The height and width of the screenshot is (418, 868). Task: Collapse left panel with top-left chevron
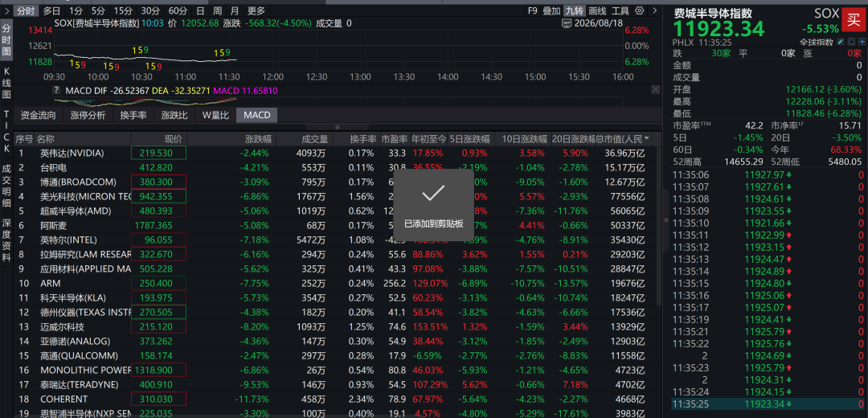coord(6,10)
